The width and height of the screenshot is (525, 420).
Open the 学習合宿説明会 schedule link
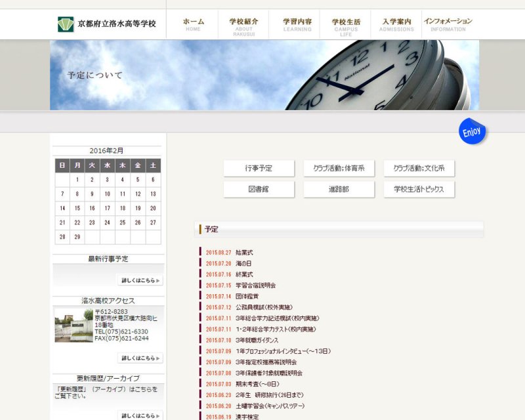pos(255,285)
